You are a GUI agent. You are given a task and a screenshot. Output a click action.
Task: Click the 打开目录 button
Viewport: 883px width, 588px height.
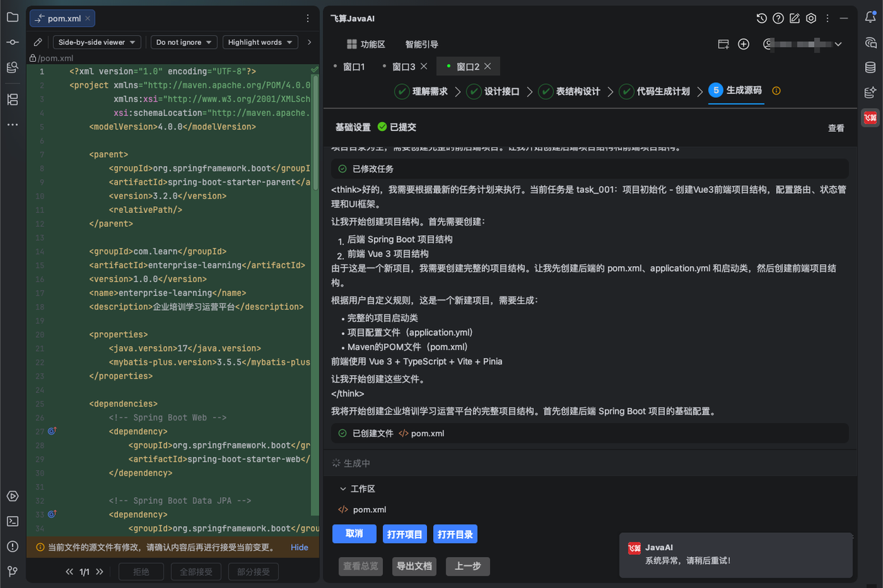point(455,534)
